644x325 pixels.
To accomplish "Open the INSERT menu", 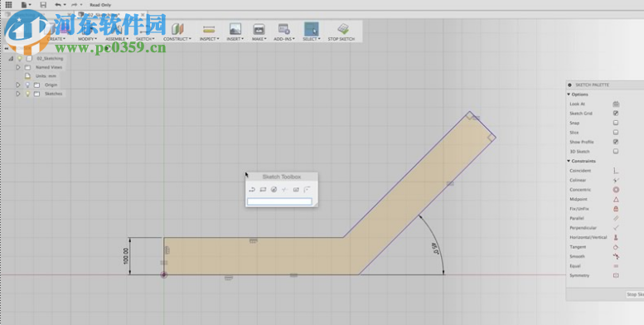I will tap(235, 39).
